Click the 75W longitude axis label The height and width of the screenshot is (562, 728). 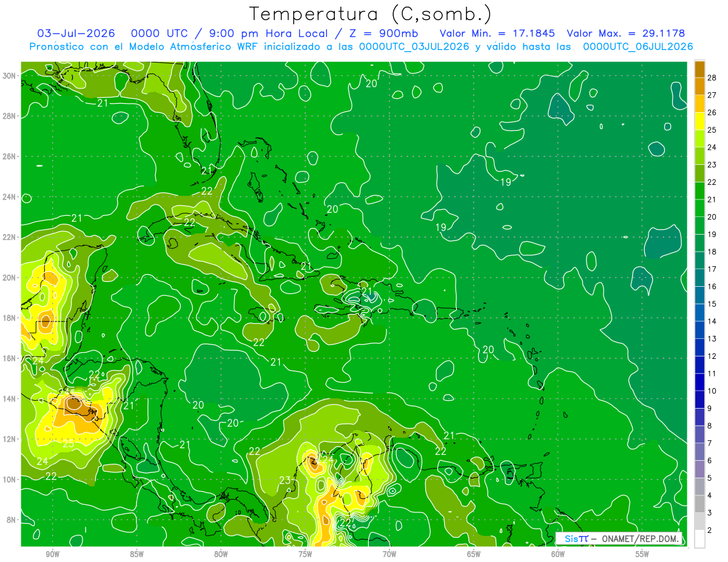305,554
